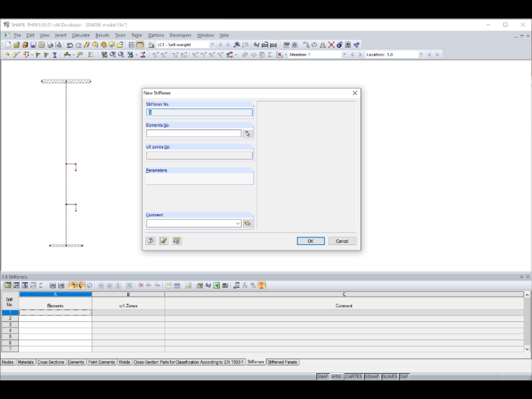Click the I-section icon in second toolbar
The image size is (532, 399).
click(x=55, y=55)
